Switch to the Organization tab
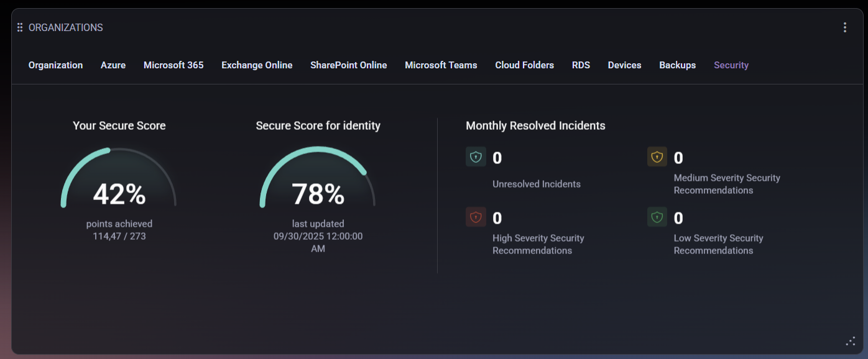Screen dimensions: 868x359 tap(55, 65)
